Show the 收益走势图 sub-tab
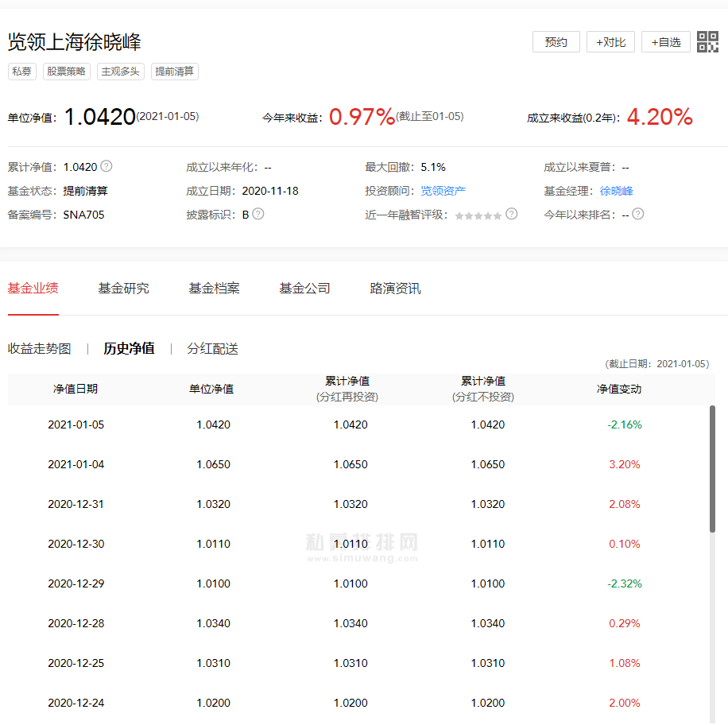The height and width of the screenshot is (725, 728). tap(40, 349)
